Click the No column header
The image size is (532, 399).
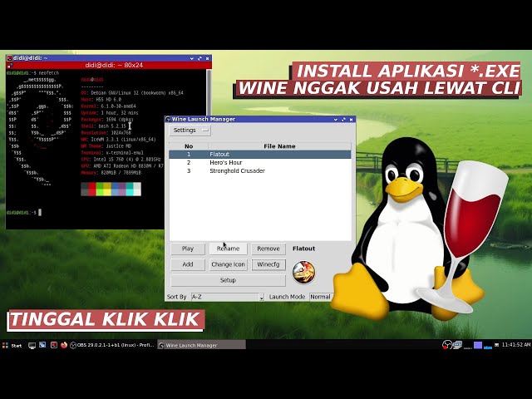point(189,146)
